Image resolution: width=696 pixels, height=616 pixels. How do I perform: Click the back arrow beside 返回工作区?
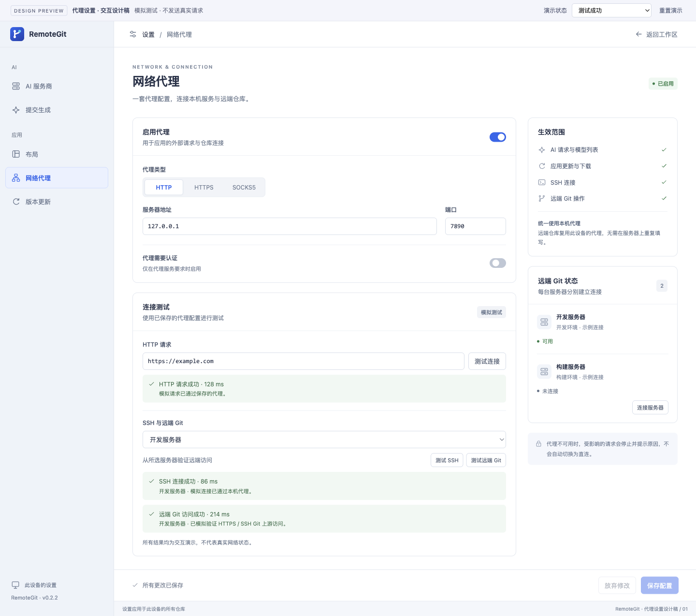tap(639, 34)
